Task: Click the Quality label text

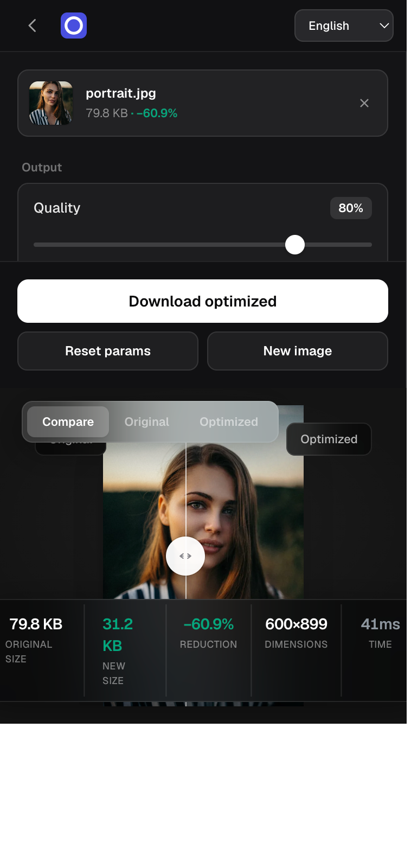Action: (x=57, y=208)
